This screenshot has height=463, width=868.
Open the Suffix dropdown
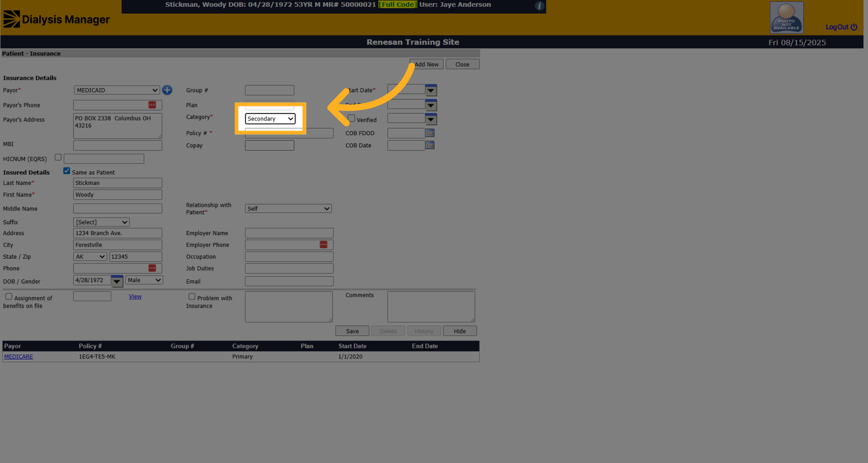pos(101,222)
